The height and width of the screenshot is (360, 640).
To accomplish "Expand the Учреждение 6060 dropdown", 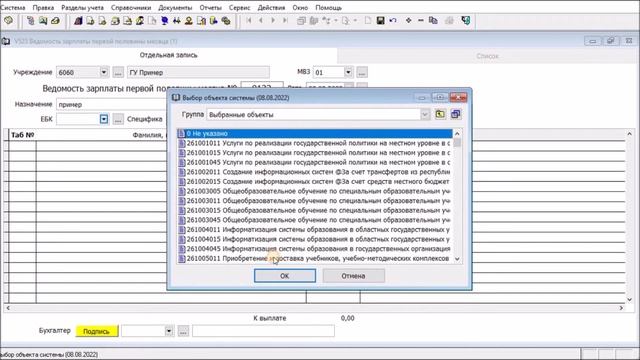I will click(x=104, y=72).
